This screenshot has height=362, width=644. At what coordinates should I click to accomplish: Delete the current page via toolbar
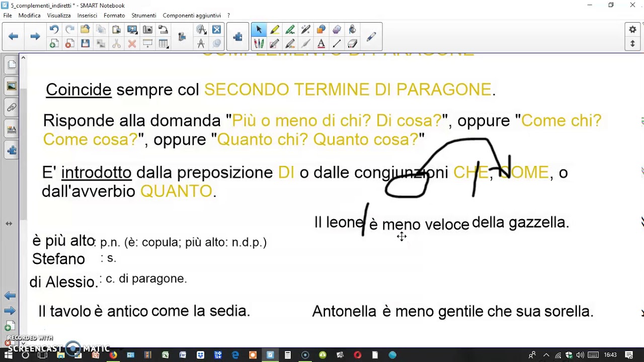[x=69, y=44]
